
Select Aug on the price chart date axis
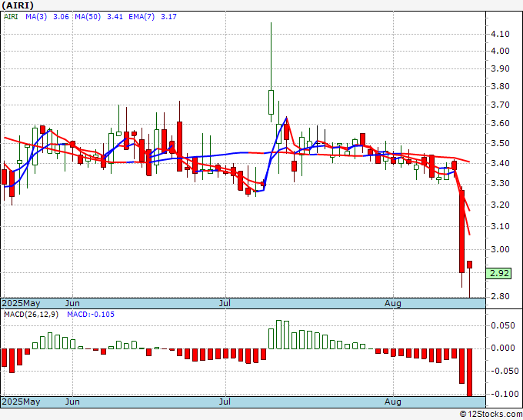[x=392, y=303]
